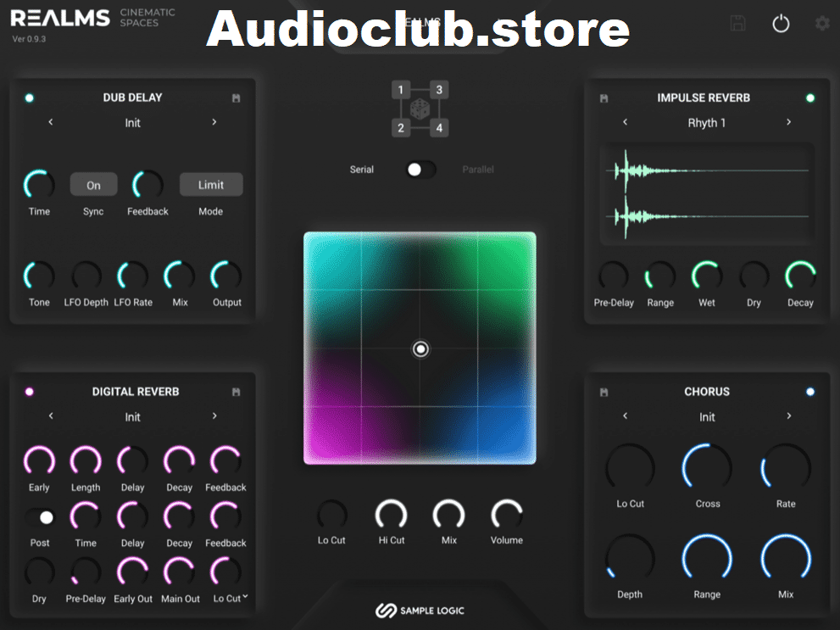The height and width of the screenshot is (630, 840).
Task: Click the master Mix knob
Action: pos(449,516)
